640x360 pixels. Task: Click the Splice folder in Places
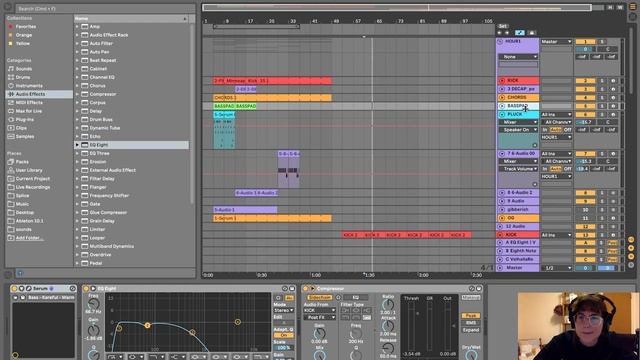click(x=22, y=196)
